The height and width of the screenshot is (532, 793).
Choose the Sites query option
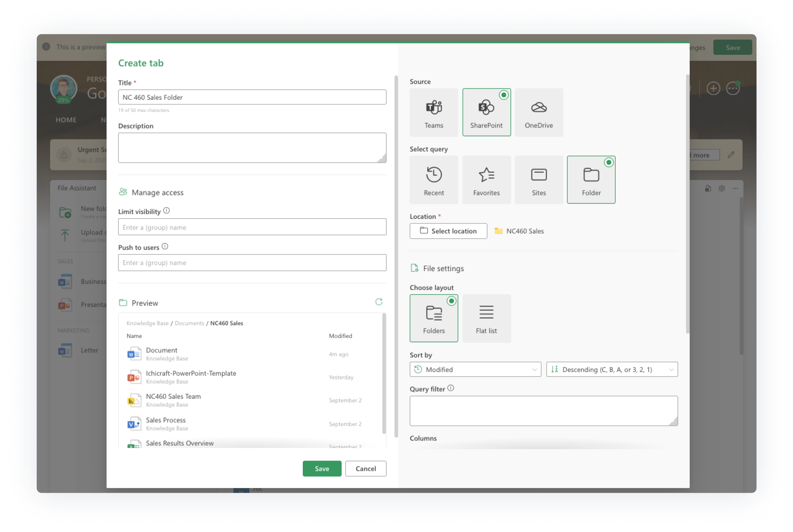point(538,180)
